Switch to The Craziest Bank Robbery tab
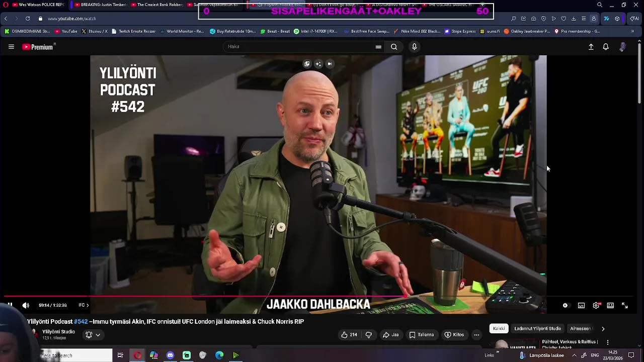Viewport: 644px width, 362px height. coord(157,5)
